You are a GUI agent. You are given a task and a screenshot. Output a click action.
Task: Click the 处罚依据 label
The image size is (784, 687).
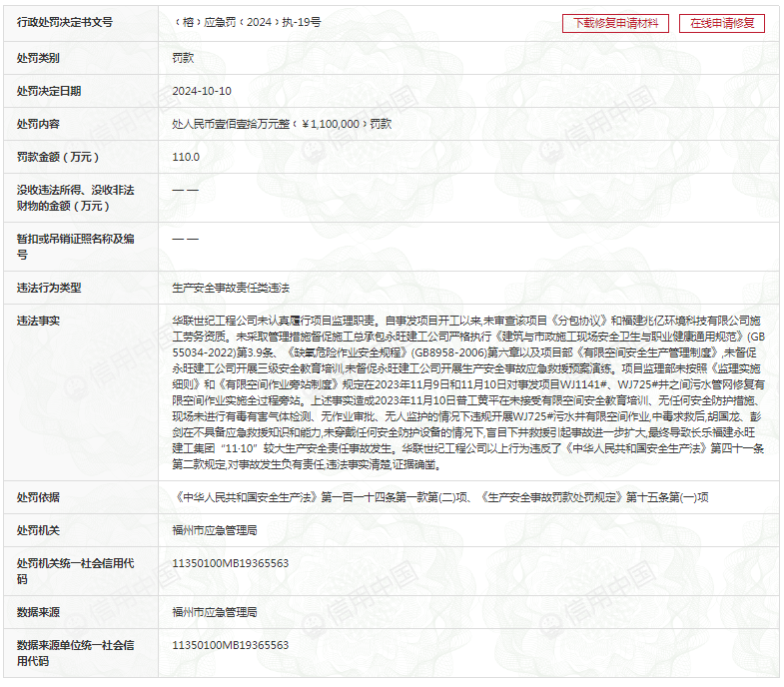click(x=38, y=497)
